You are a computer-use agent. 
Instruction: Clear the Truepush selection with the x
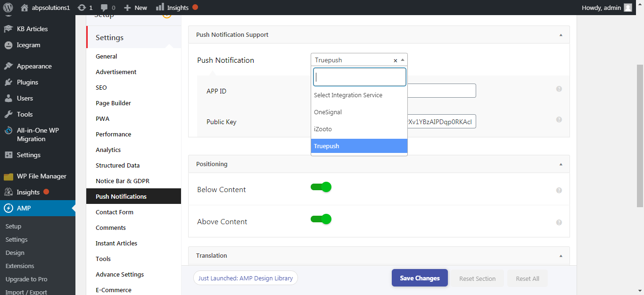pyautogui.click(x=395, y=60)
